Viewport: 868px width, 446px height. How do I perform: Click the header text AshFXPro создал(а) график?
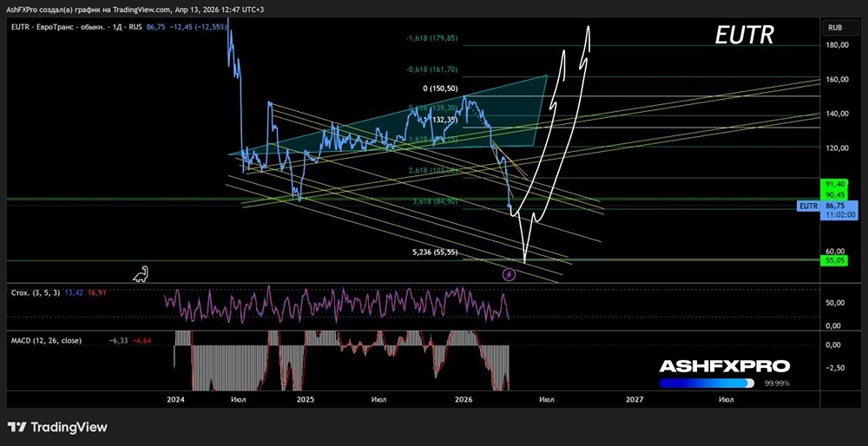54,10
